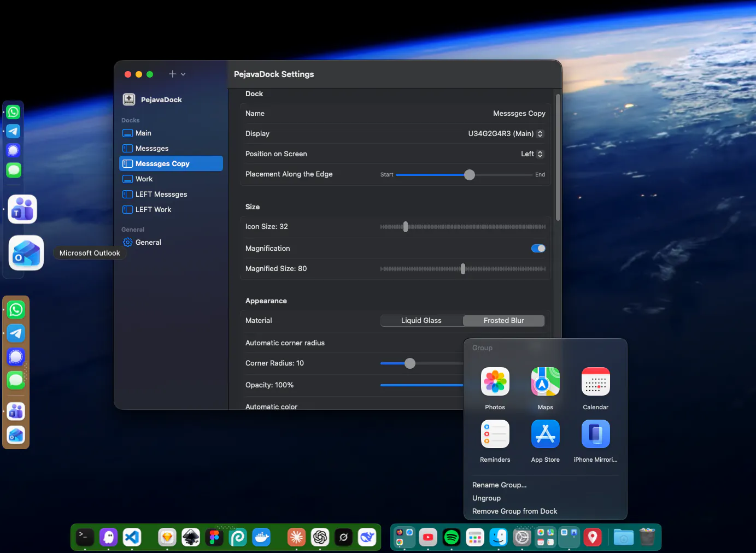
Task: Click the magnified Microsoft Outlook dock icon
Action: click(26, 253)
